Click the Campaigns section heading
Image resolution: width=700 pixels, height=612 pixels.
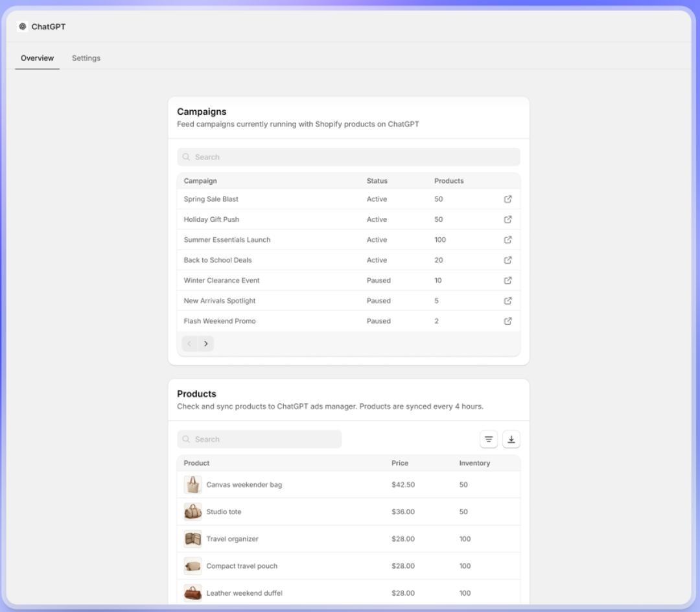pos(202,112)
